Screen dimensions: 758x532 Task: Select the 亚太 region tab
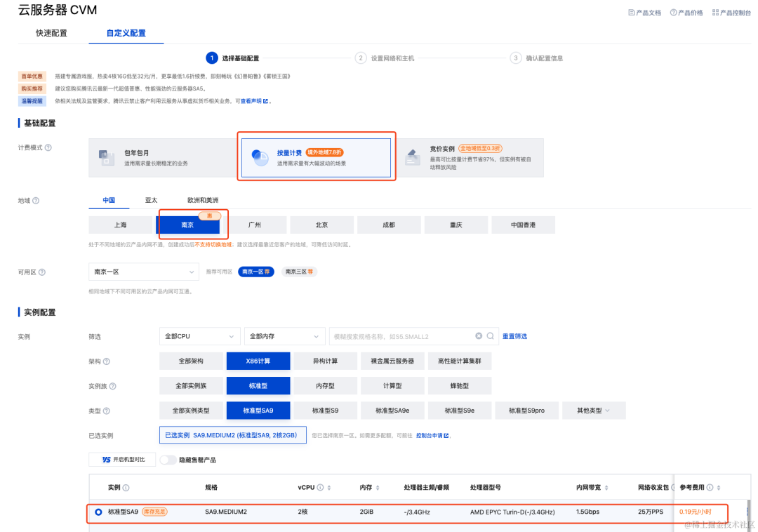pyautogui.click(x=152, y=200)
